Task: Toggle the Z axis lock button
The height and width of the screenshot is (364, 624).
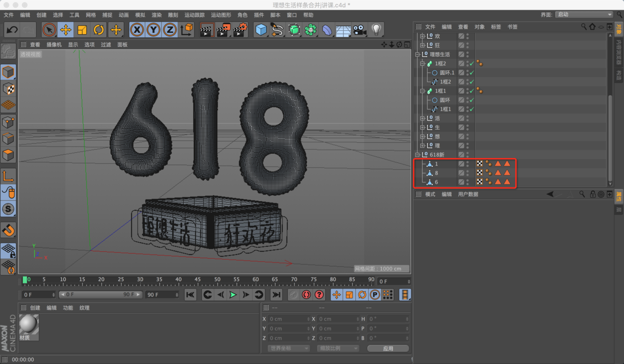Action: point(170,30)
